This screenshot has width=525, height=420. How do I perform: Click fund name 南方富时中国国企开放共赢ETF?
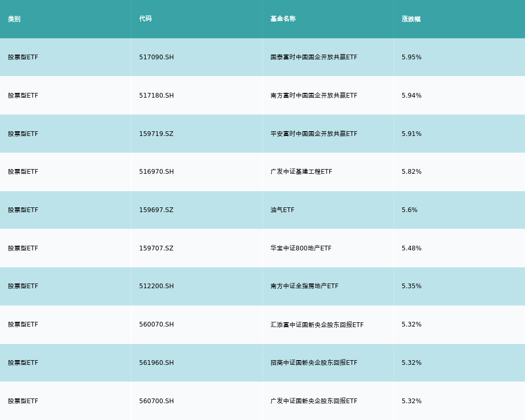(314, 96)
